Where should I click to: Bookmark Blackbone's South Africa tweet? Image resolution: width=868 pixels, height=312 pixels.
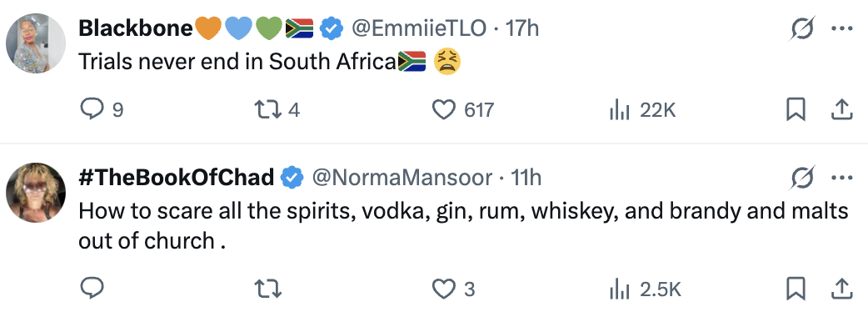pyautogui.click(x=796, y=110)
